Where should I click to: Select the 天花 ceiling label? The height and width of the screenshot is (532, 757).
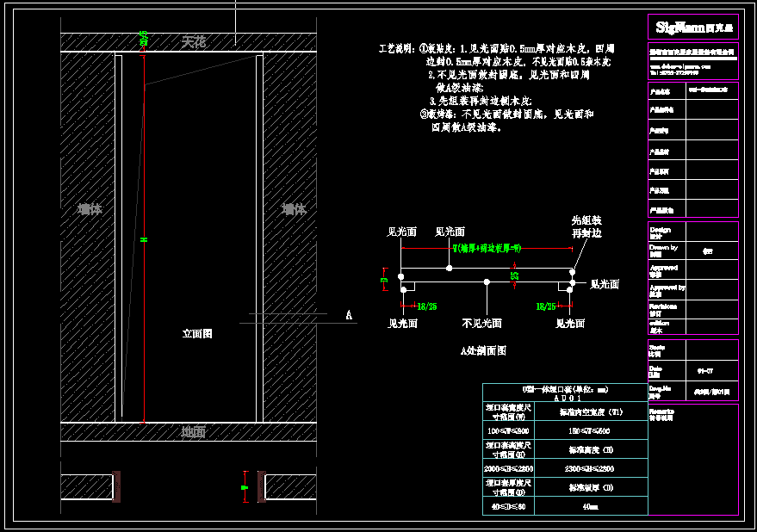click(x=194, y=41)
